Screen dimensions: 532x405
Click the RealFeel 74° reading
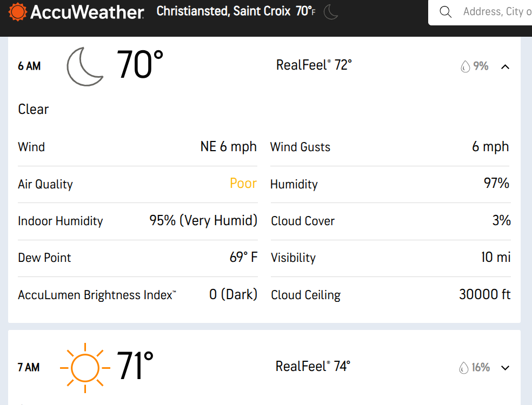tap(313, 367)
